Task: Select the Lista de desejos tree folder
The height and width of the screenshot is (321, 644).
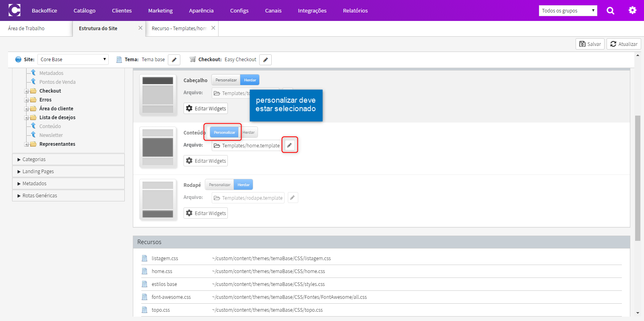Action: [57, 117]
